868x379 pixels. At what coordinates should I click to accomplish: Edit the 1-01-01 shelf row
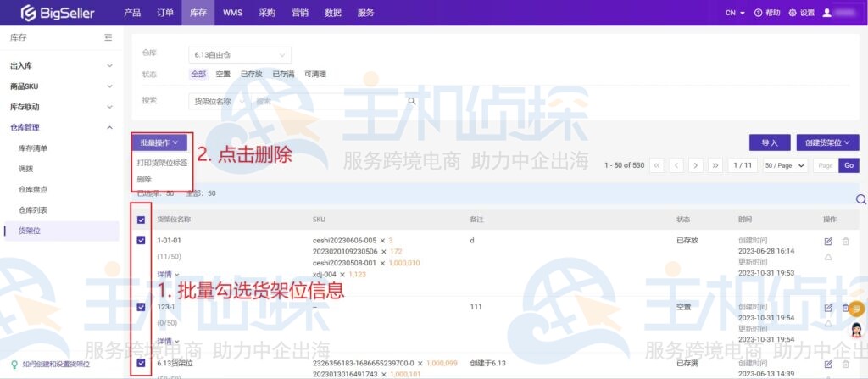[x=828, y=241]
